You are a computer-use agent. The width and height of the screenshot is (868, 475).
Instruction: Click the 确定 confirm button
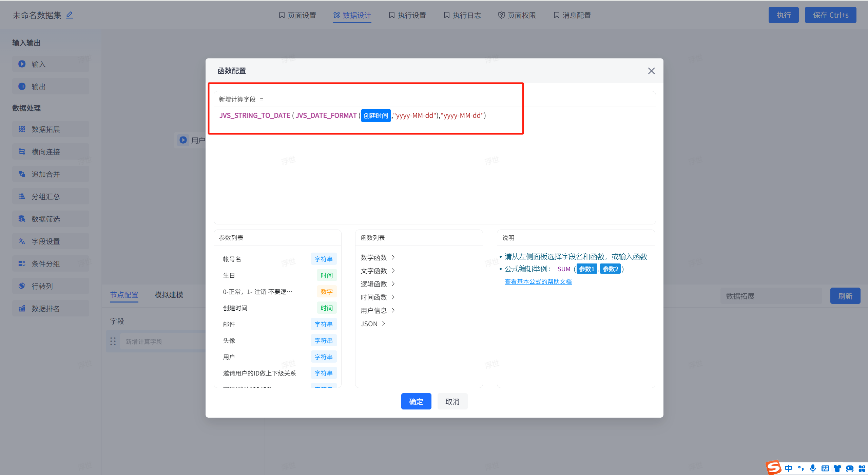416,401
